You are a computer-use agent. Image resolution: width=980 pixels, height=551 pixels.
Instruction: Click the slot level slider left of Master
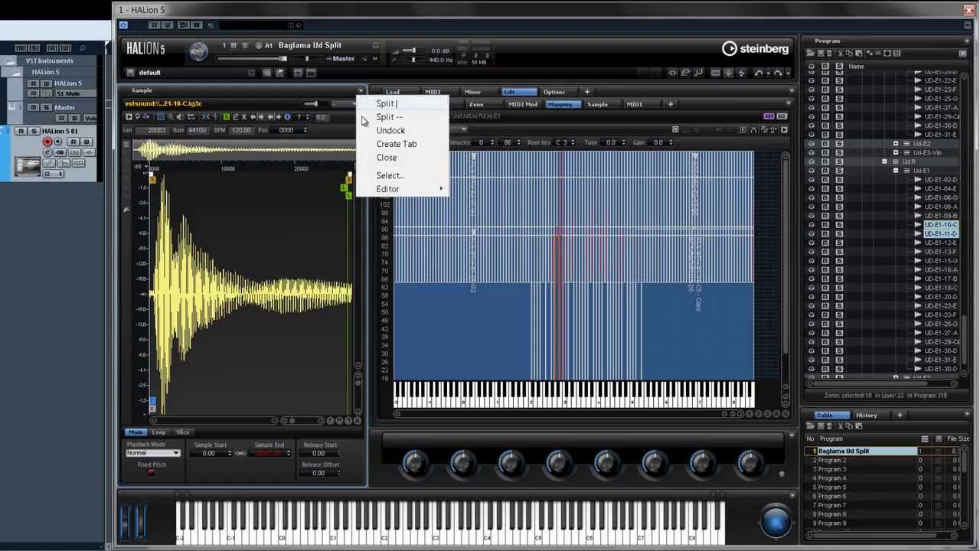pos(251,59)
